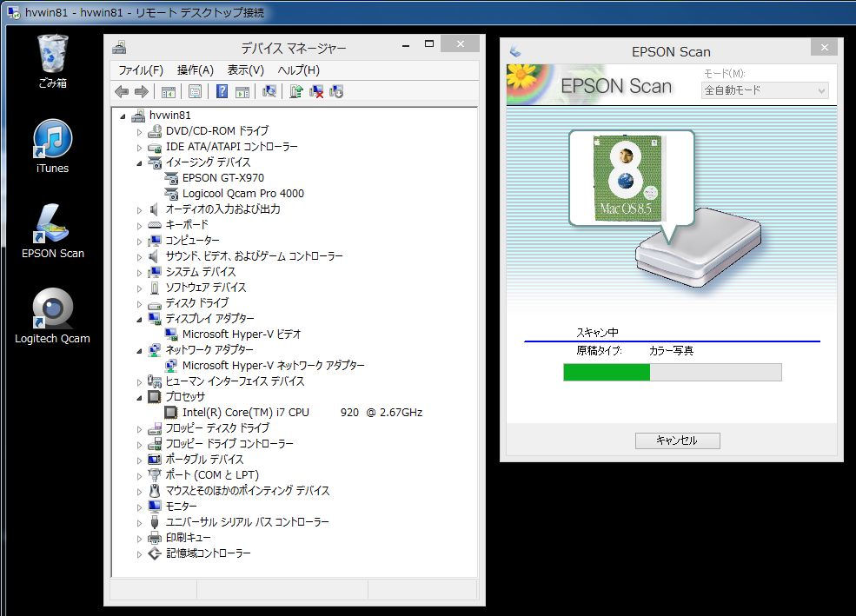The image size is (856, 616).
Task: Select フロッピー ドライブ コントローラー row
Action: (x=229, y=444)
